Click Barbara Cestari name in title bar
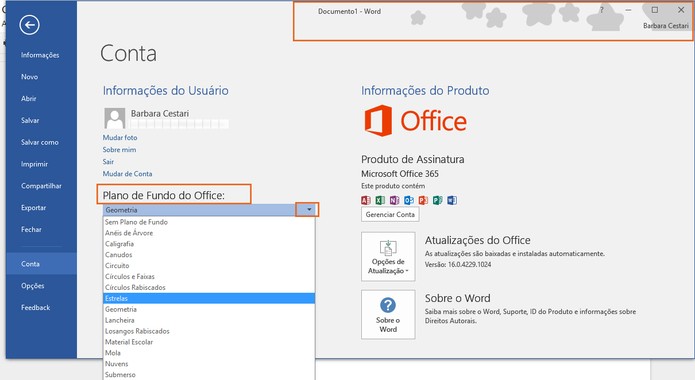695x380 pixels. click(x=666, y=26)
